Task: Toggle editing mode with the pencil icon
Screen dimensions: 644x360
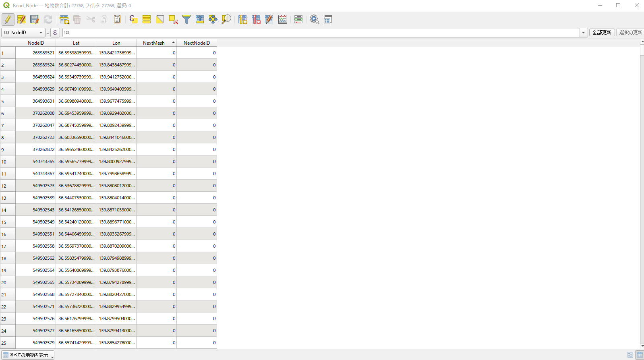Action: pos(8,19)
